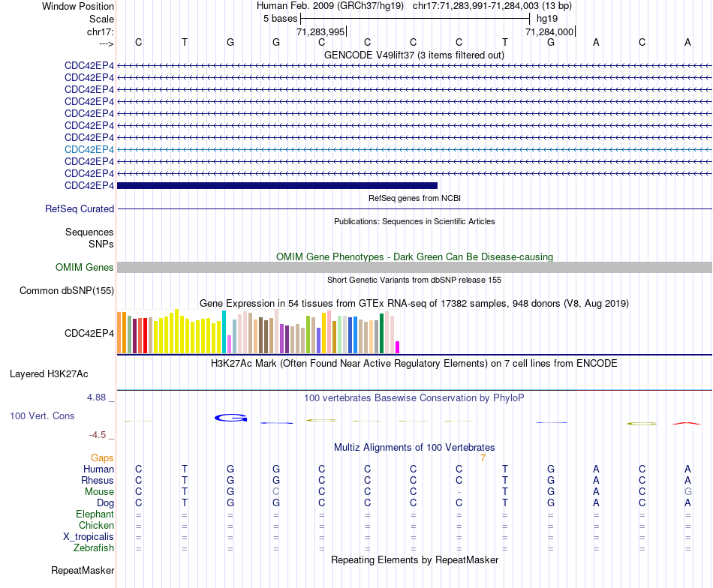Open the Common dbSNP(155) track label
Screen dimensions: 713x588
67,291
